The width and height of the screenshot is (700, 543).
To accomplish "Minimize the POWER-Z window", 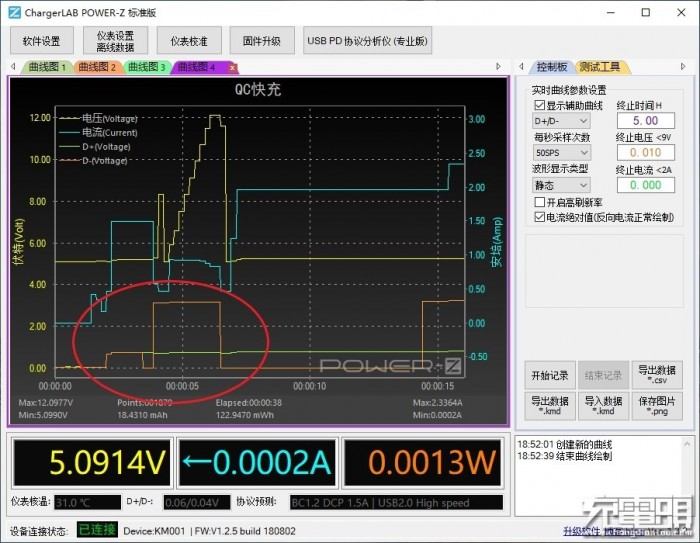I will coord(611,13).
